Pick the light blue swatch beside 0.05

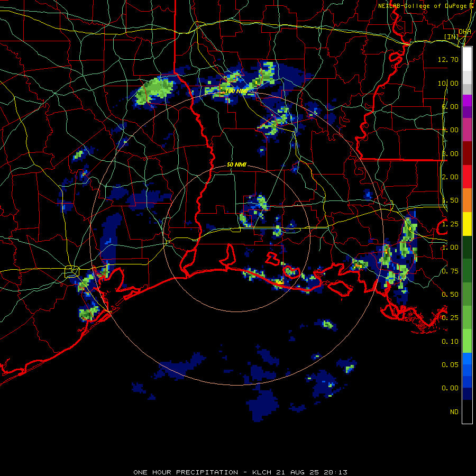467,359
